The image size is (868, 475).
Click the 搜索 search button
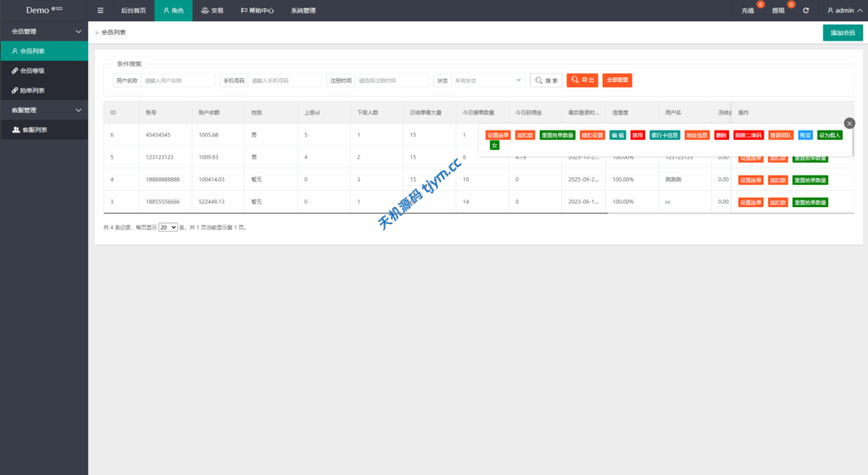546,80
